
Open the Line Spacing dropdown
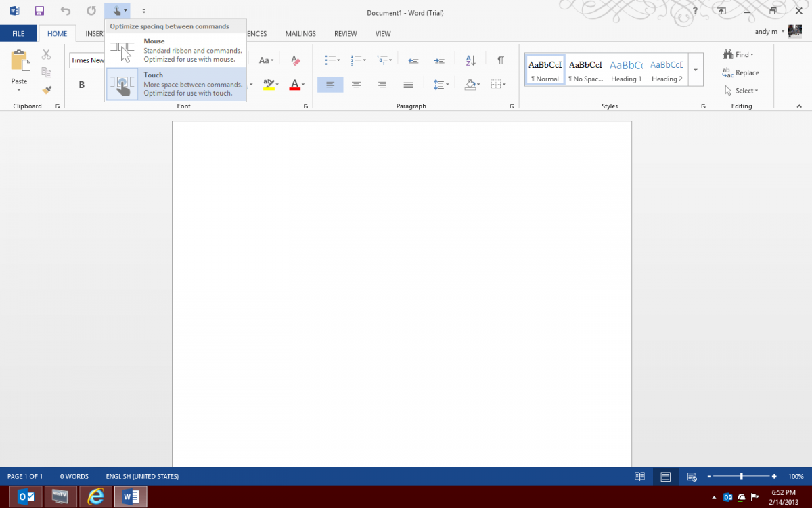441,85
